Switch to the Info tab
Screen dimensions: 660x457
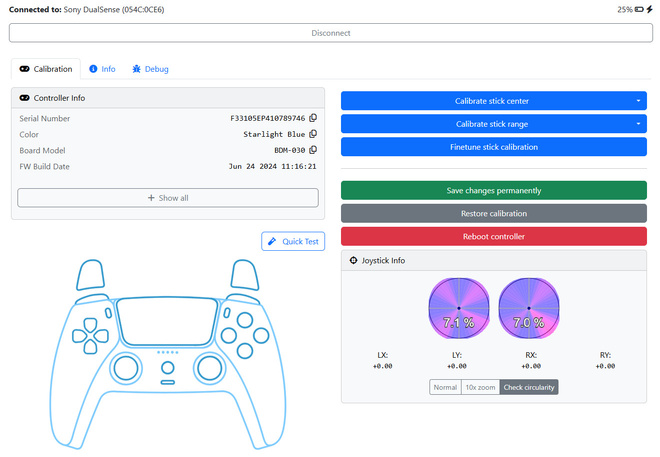(102, 69)
